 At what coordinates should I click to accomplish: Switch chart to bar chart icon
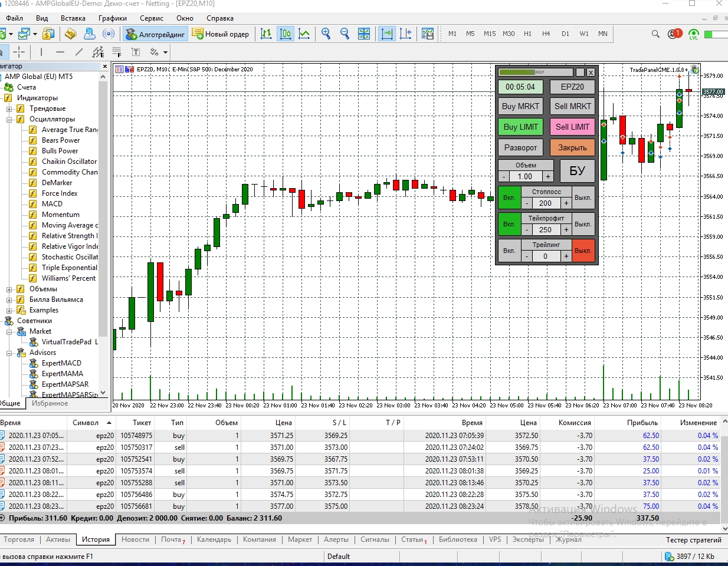pos(267,34)
